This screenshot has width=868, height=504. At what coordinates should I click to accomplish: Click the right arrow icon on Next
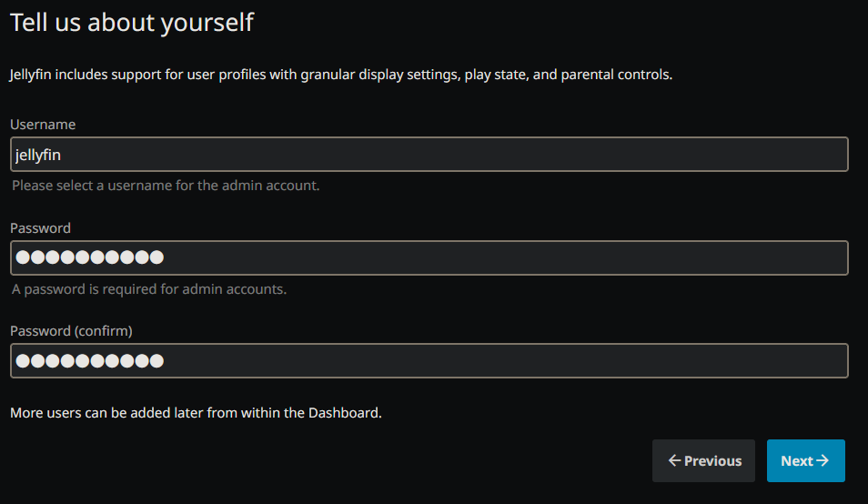(x=823, y=461)
